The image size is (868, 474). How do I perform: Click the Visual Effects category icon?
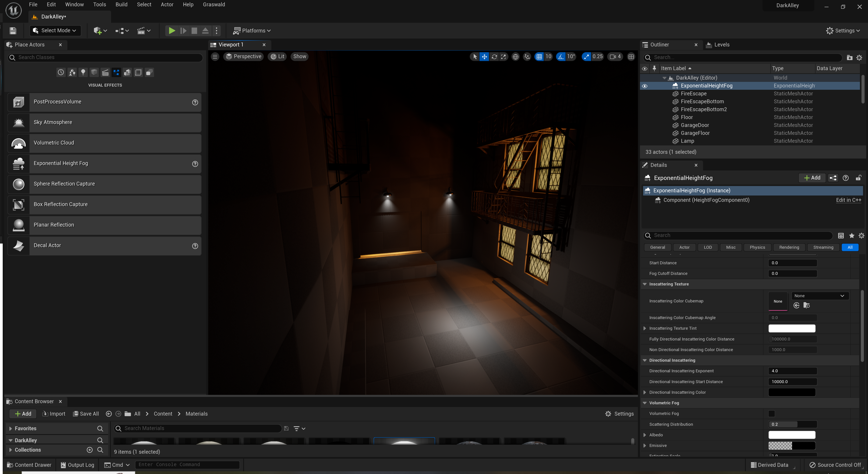[116, 72]
